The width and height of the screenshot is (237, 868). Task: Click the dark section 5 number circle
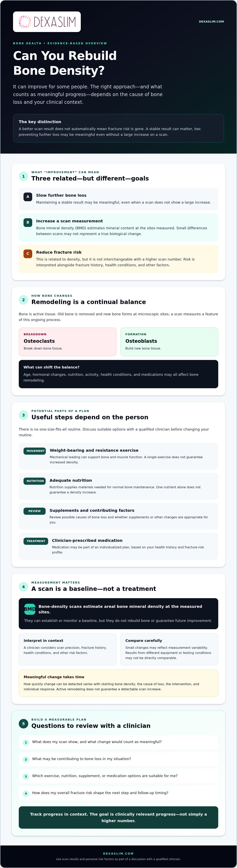pos(23,723)
